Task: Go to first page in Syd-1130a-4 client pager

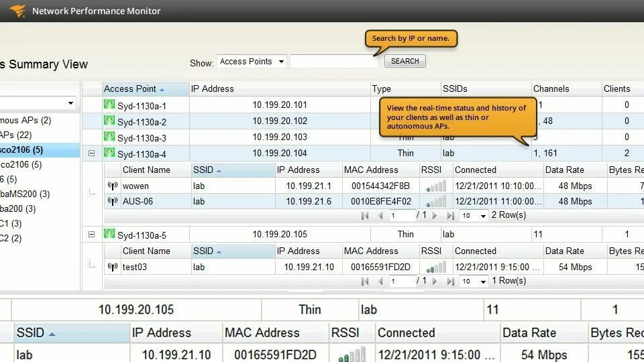Action: (x=365, y=215)
